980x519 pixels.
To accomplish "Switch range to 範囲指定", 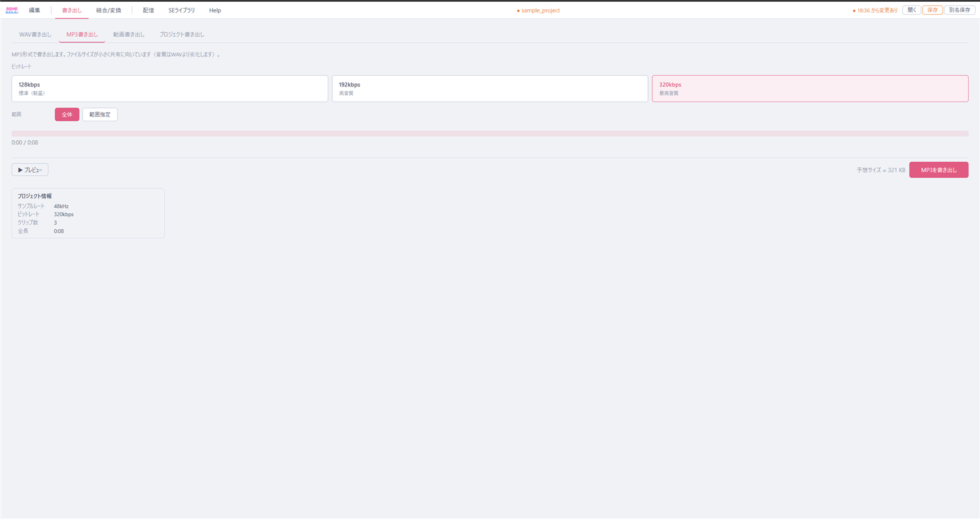I will tap(100, 115).
